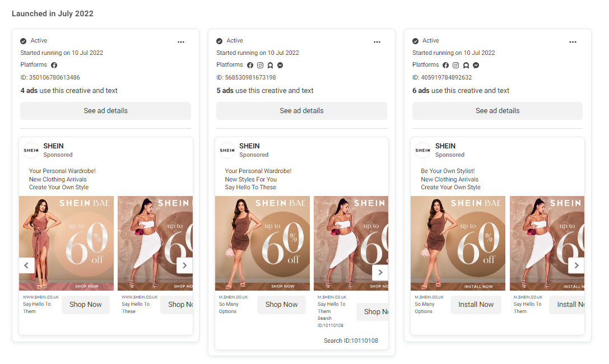See ad details for the 6 ads card
The image size is (609, 364).
[x=498, y=110]
